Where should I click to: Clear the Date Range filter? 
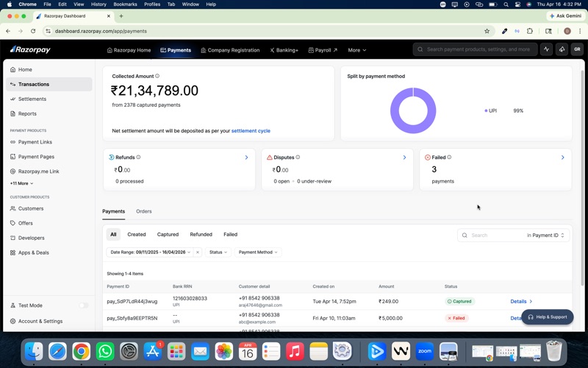(198, 252)
